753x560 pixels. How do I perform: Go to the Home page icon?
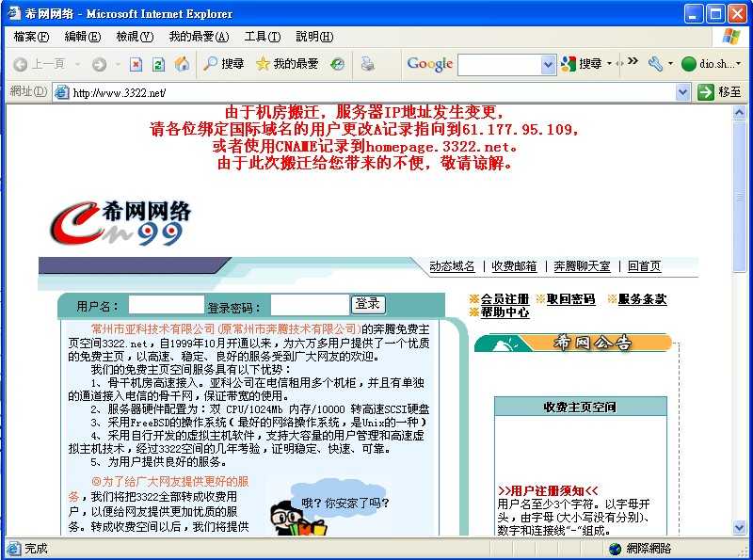click(x=182, y=63)
